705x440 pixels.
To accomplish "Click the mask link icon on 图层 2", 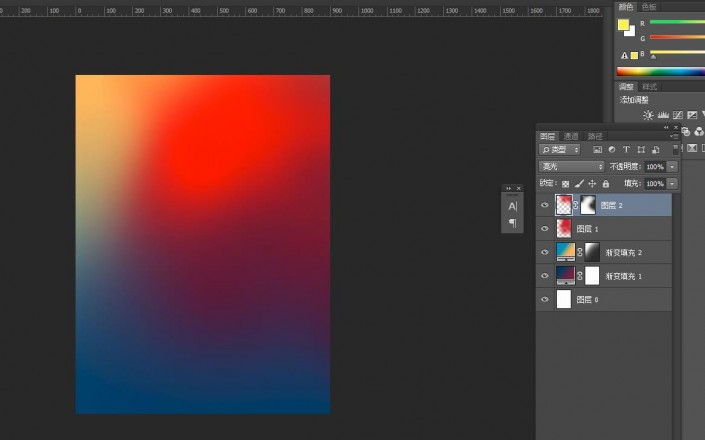I will (576, 205).
